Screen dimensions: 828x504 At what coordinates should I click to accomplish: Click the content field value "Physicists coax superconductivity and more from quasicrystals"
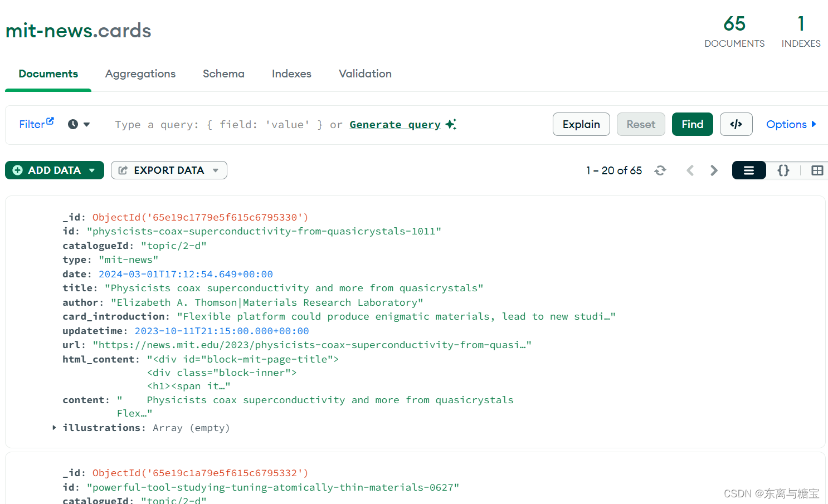[x=315, y=407]
